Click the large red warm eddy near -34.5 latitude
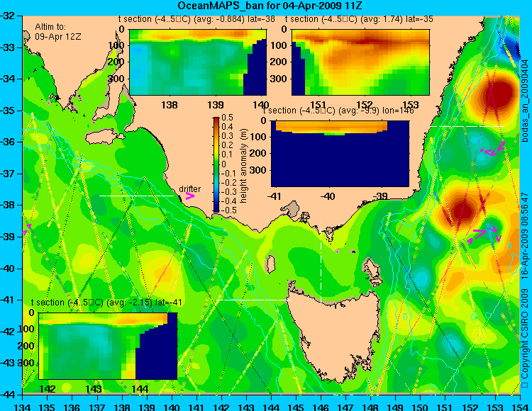Image resolution: width=532 pixels, height=411 pixels. (x=498, y=94)
